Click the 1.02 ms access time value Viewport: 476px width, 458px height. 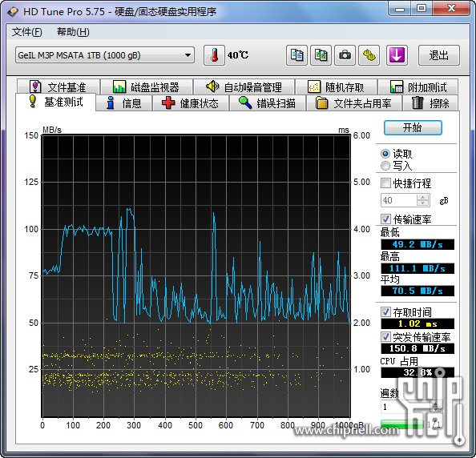pyautogui.click(x=418, y=323)
